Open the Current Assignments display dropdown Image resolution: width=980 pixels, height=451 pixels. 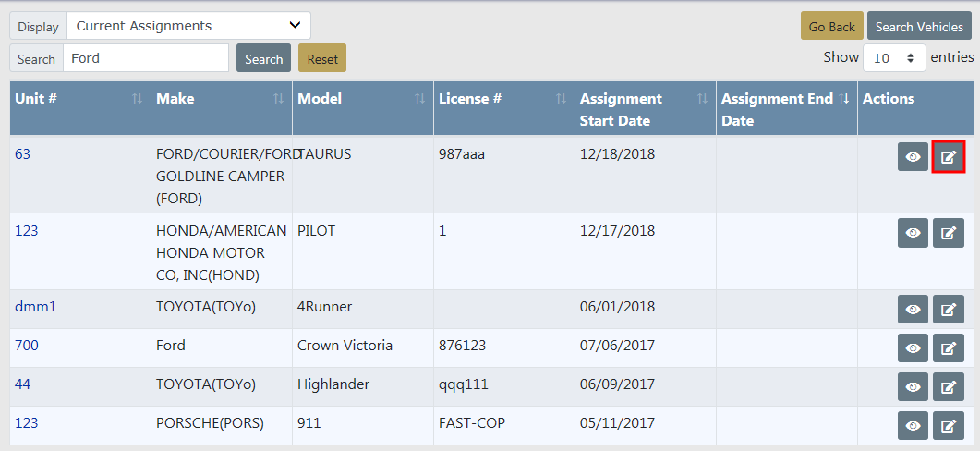click(188, 26)
